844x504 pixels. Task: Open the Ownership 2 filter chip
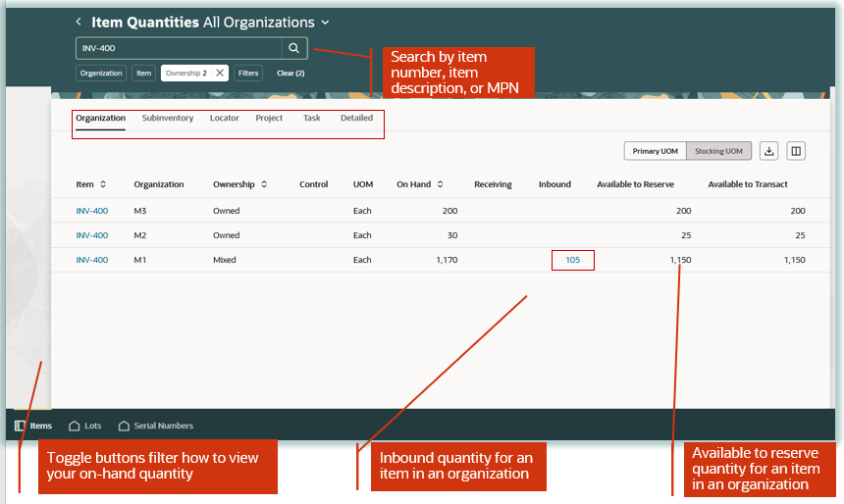click(186, 74)
